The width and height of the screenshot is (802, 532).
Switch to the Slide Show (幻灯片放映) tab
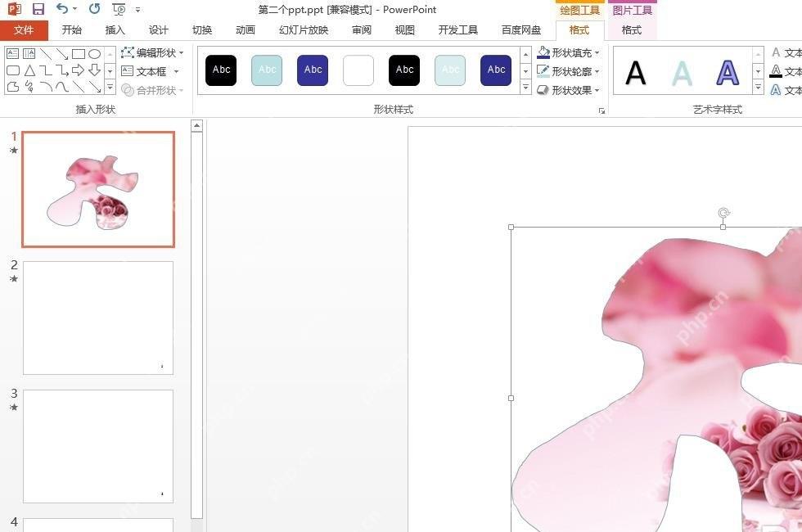304,30
